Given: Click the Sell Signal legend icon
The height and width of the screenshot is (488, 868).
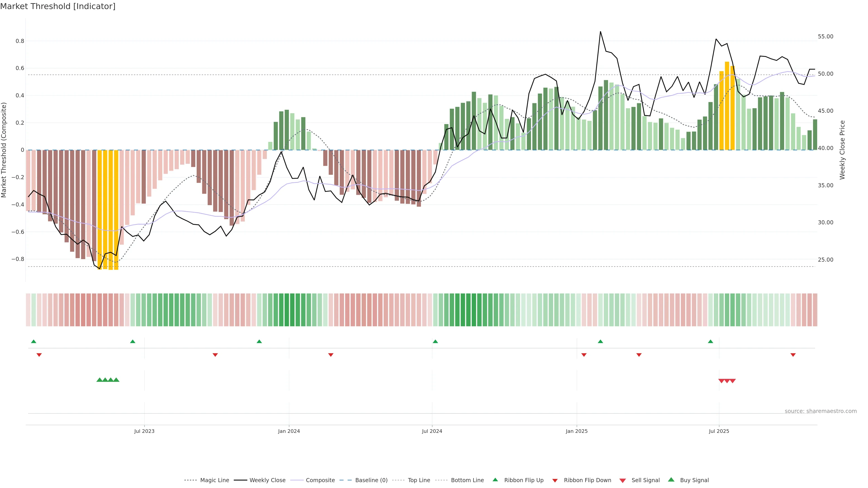Looking at the screenshot, I should [x=622, y=481].
